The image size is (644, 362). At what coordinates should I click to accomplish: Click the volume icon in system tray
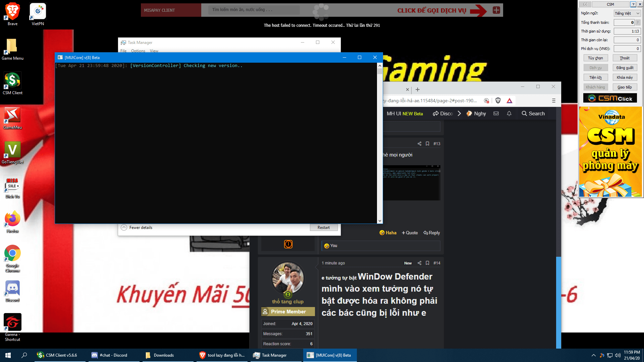(x=618, y=355)
